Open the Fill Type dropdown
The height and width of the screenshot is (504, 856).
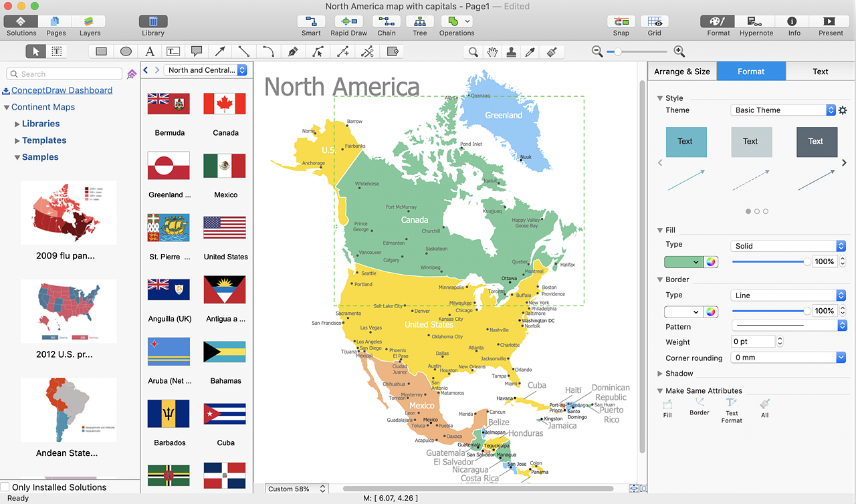(788, 246)
